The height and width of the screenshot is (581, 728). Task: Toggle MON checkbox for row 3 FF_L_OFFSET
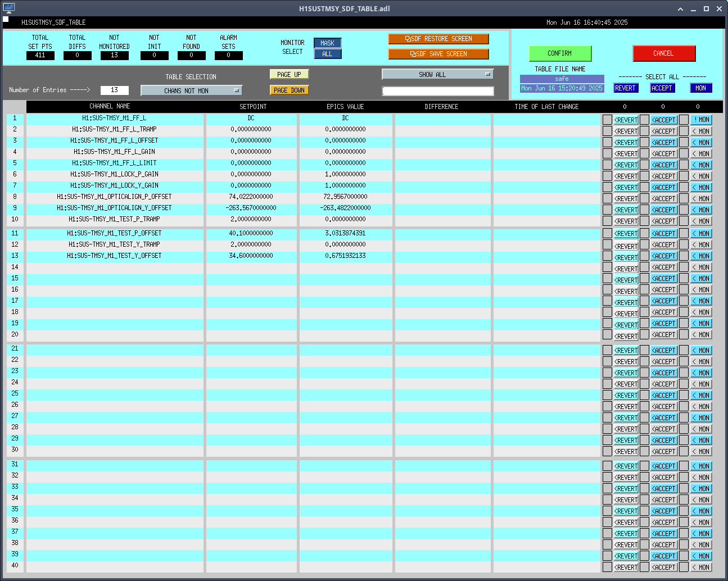[x=684, y=142]
